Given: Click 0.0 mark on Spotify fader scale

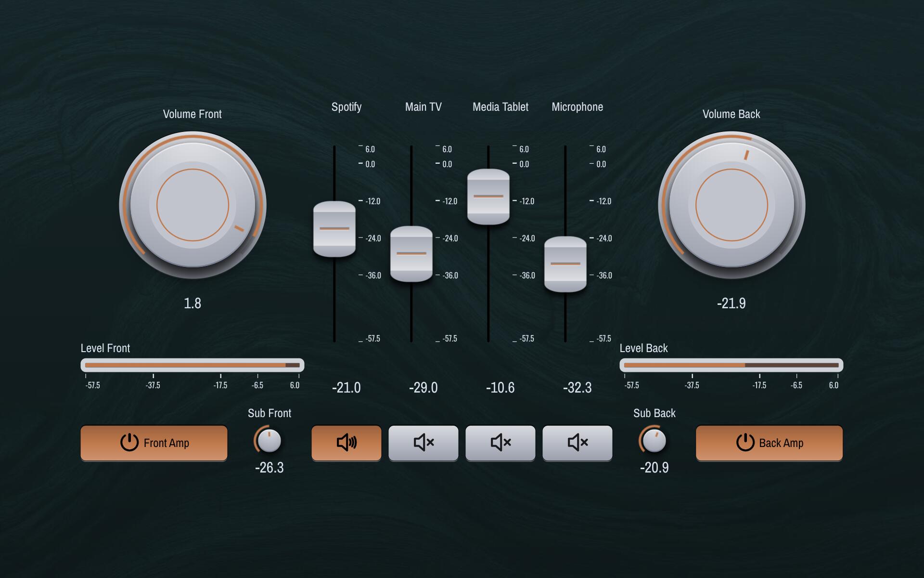Looking at the screenshot, I should 370,164.
